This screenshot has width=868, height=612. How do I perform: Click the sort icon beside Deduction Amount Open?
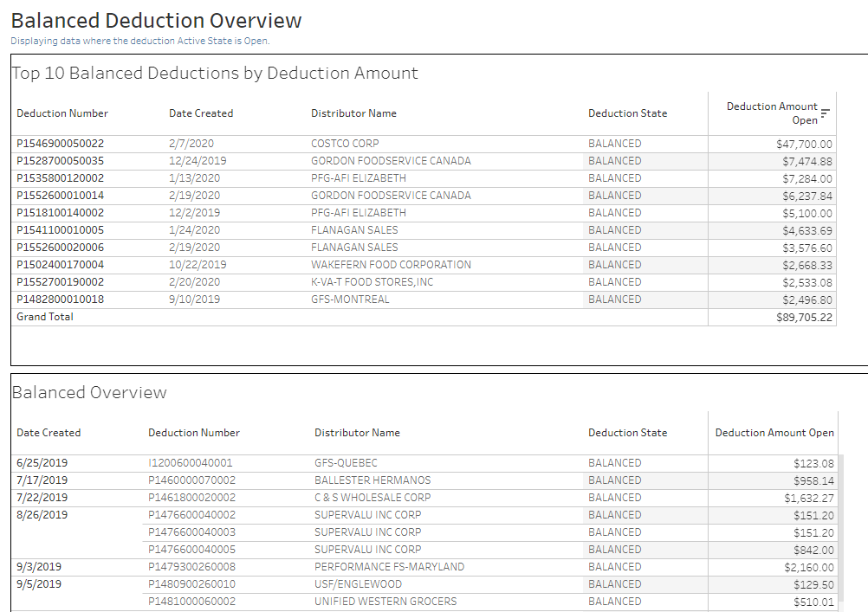(x=825, y=113)
